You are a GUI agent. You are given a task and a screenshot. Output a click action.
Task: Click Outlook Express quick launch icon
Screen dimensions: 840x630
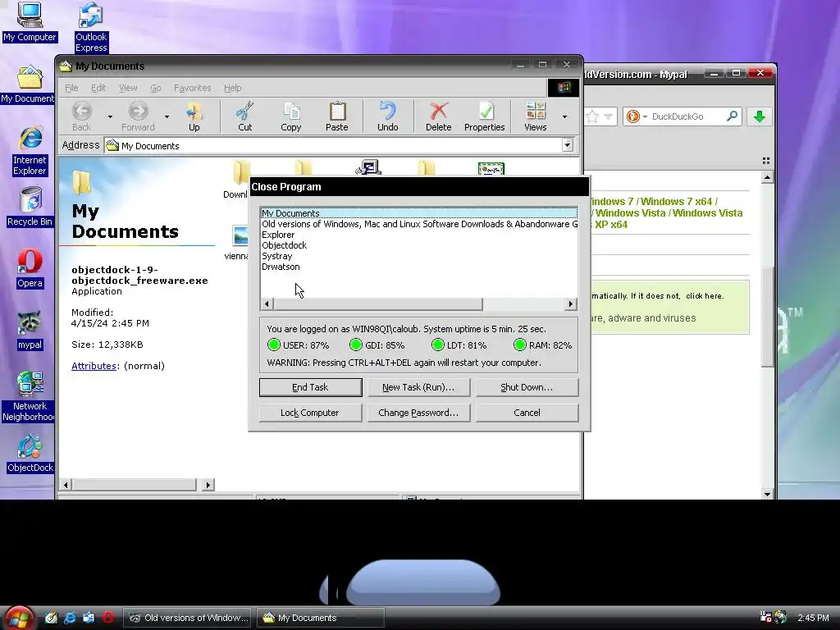89,618
